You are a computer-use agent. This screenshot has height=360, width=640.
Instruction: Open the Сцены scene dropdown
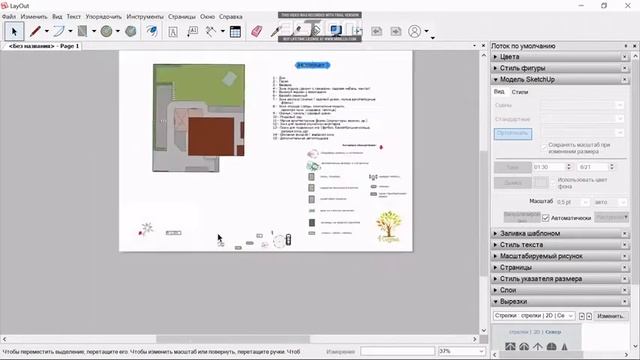pyautogui.click(x=582, y=105)
